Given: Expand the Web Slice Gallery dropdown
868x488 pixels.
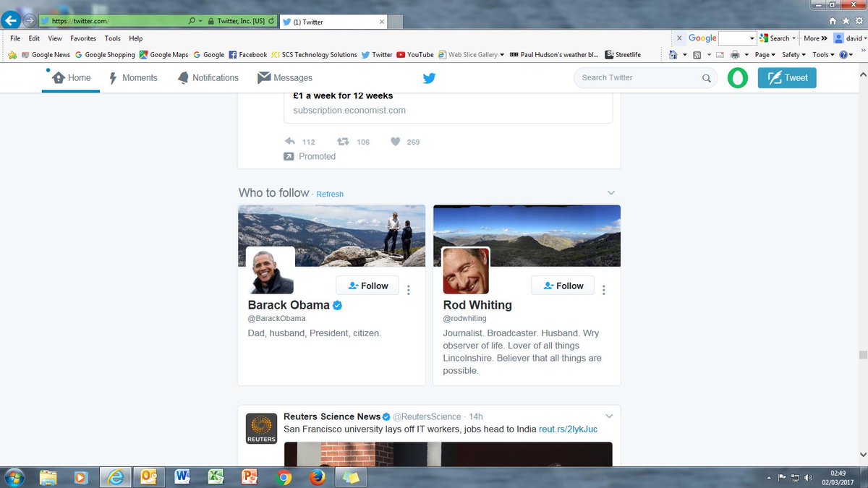Looking at the screenshot, I should (x=502, y=55).
